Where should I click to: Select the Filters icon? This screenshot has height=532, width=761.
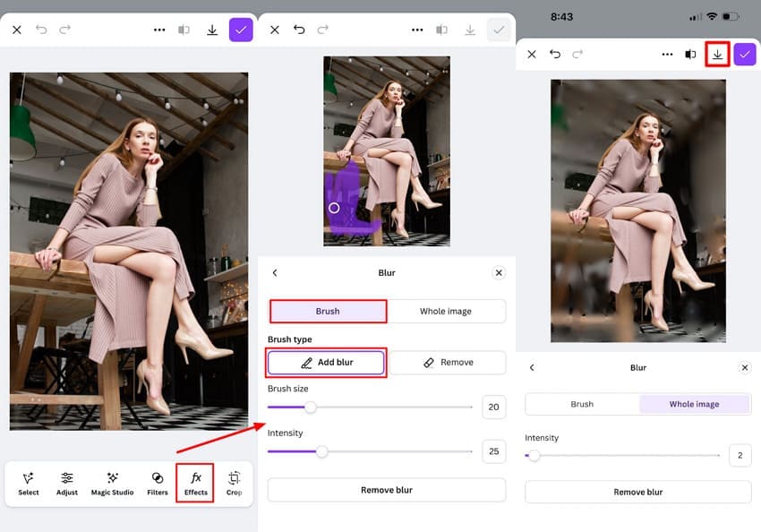click(x=157, y=484)
